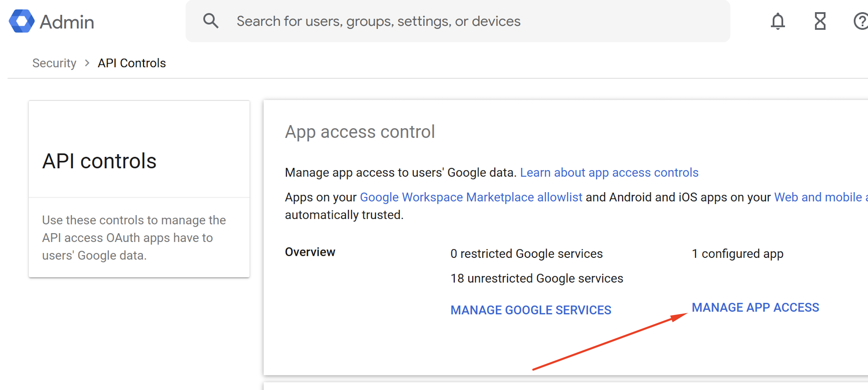Open Google Workspace Marketplace allowlist link
The image size is (868, 390).
471,197
